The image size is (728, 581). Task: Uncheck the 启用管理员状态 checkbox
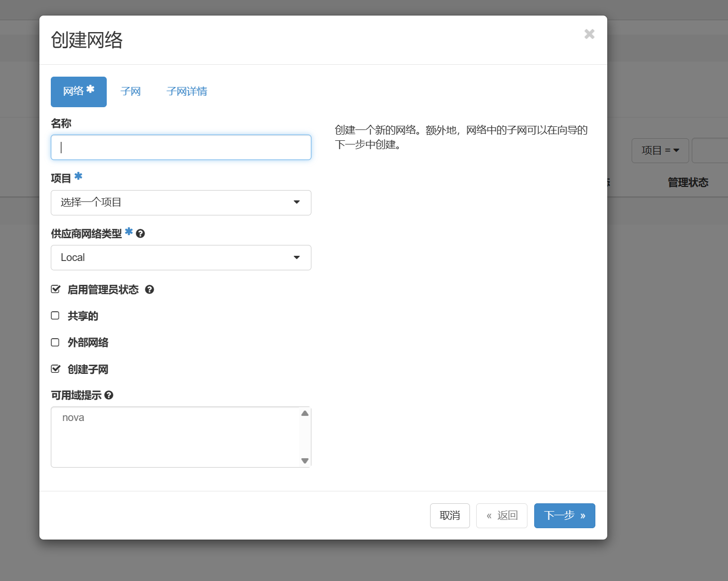tap(55, 289)
